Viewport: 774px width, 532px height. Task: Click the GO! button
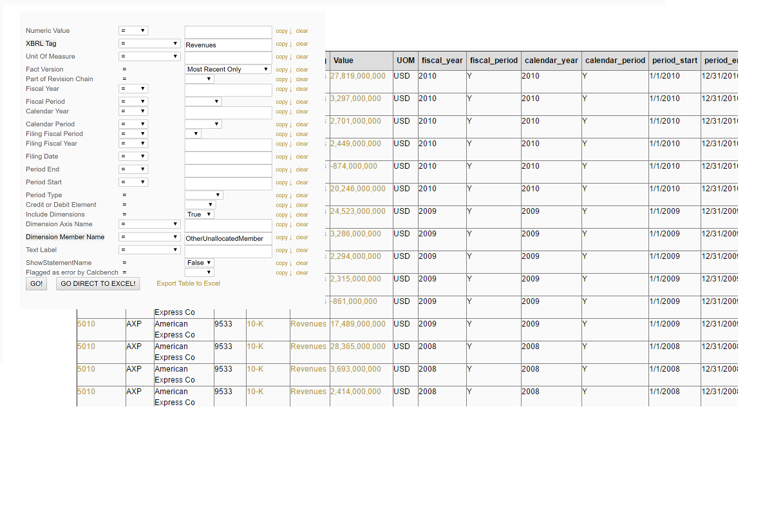[x=36, y=283]
